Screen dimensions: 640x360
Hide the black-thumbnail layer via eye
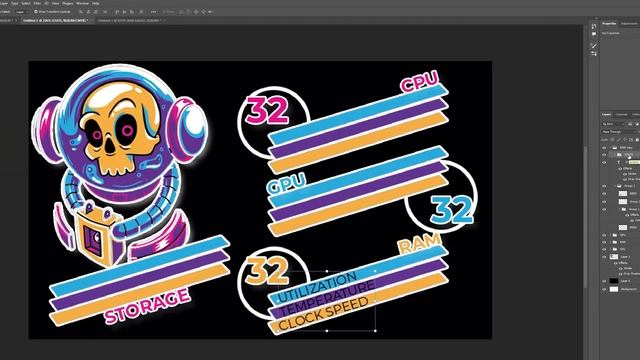pyautogui.click(x=604, y=281)
